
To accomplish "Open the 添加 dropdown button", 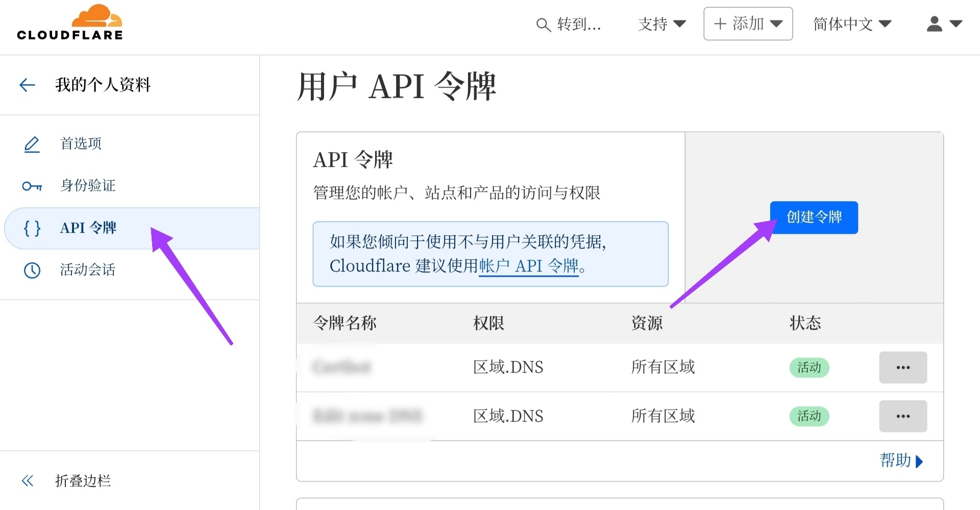I will [x=748, y=24].
